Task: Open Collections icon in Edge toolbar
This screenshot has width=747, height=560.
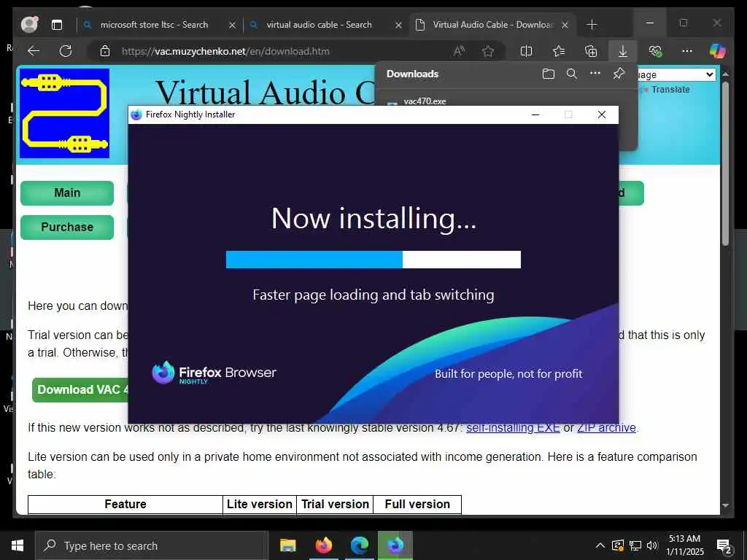Action: coord(591,51)
